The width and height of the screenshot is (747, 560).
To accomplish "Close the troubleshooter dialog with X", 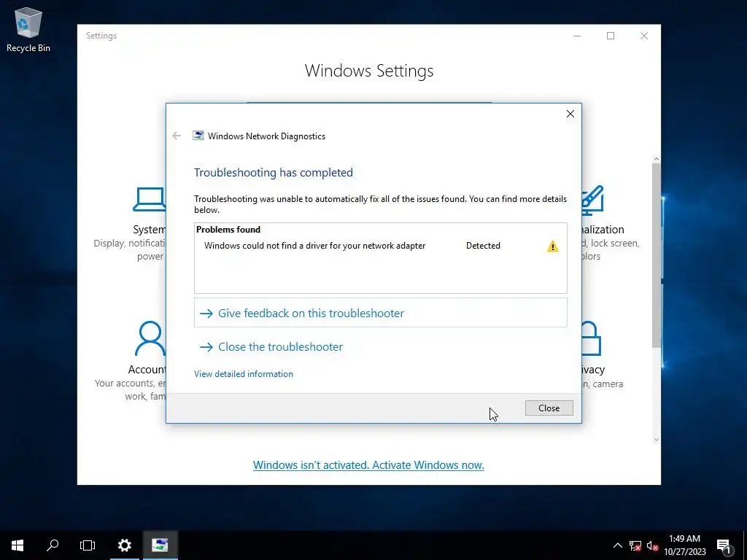I will [570, 114].
